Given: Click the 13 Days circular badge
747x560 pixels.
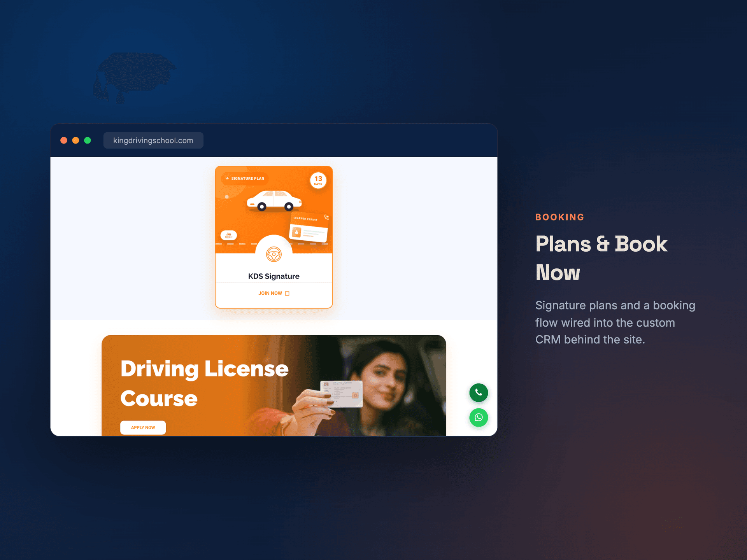Looking at the screenshot, I should pyautogui.click(x=318, y=180).
